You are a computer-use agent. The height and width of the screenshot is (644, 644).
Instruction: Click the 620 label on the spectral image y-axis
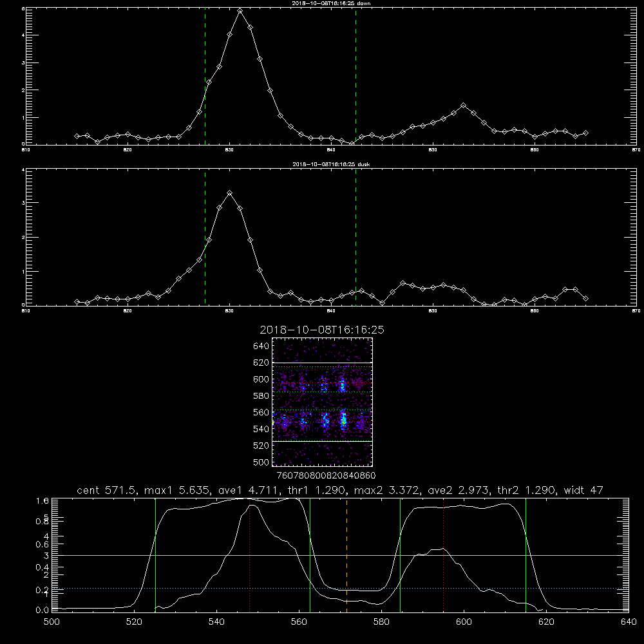click(x=261, y=363)
